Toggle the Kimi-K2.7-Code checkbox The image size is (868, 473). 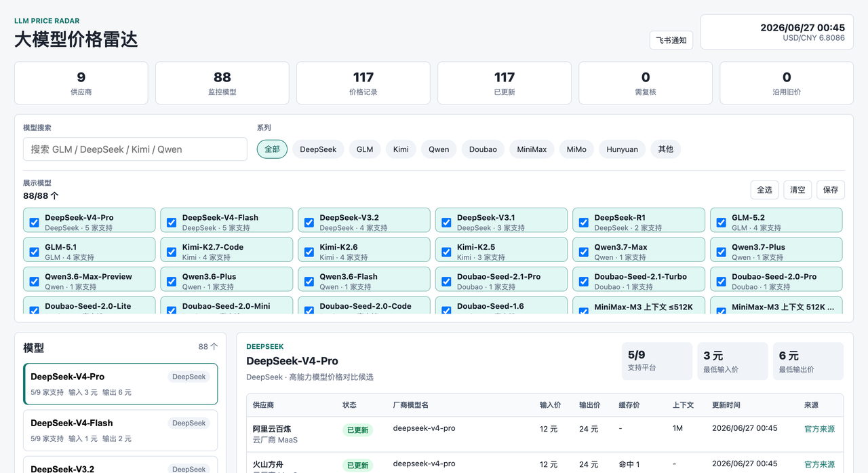172,252
